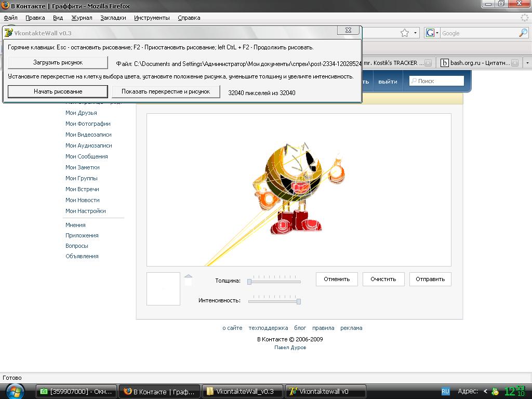The image size is (532, 399).
Task: Click Загрузить рисунок button
Action: (x=58, y=62)
